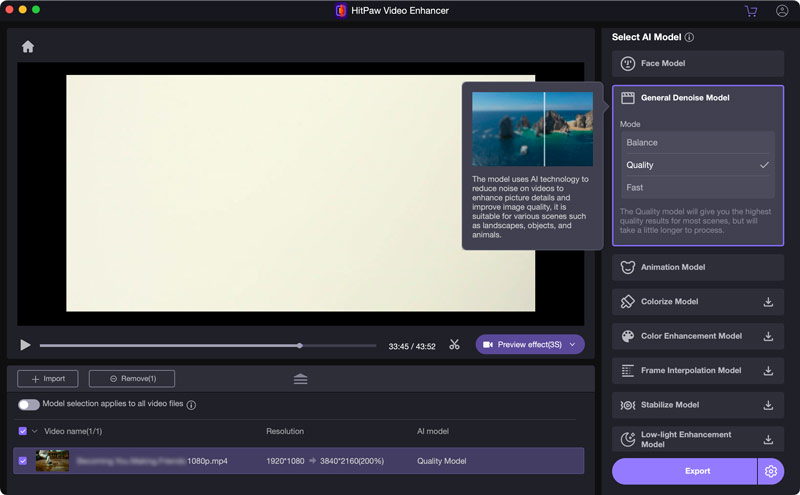Open the shopping cart icon
Viewport: 800px width, 495px height.
tap(751, 11)
